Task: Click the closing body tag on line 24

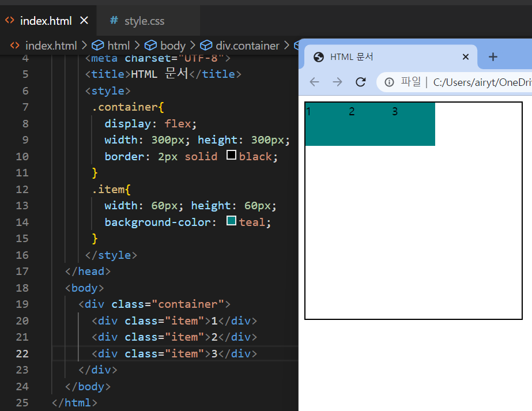Action: tap(88, 387)
